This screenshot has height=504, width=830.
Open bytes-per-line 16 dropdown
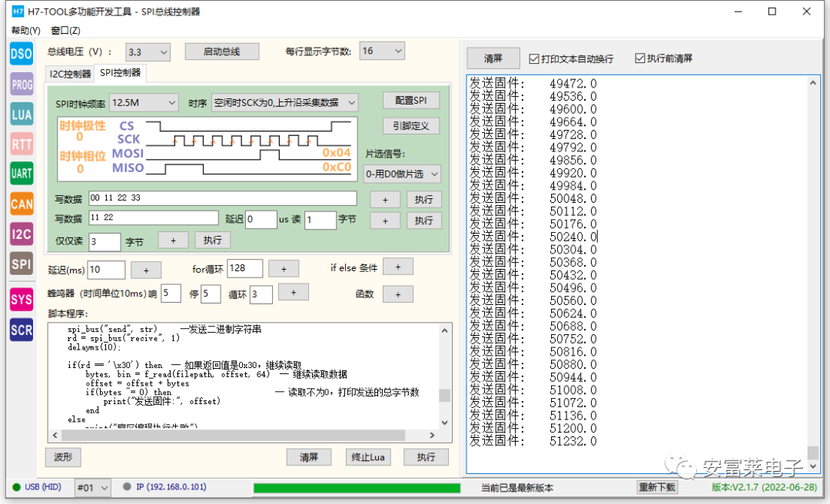[382, 51]
